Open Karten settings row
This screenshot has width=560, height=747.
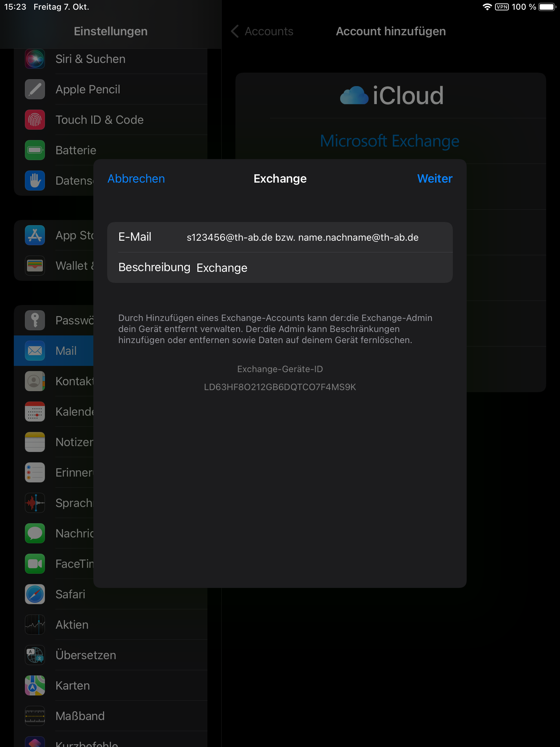pos(111,685)
